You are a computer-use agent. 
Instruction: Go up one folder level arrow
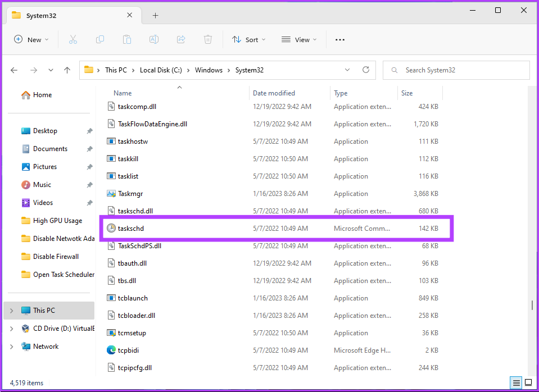point(67,70)
